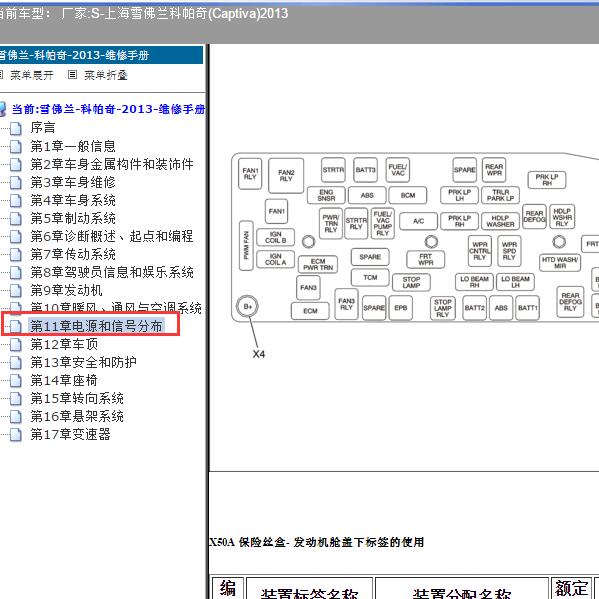The height and width of the screenshot is (599, 599).
Task: Click the root manual book icon
Action: tap(3, 109)
